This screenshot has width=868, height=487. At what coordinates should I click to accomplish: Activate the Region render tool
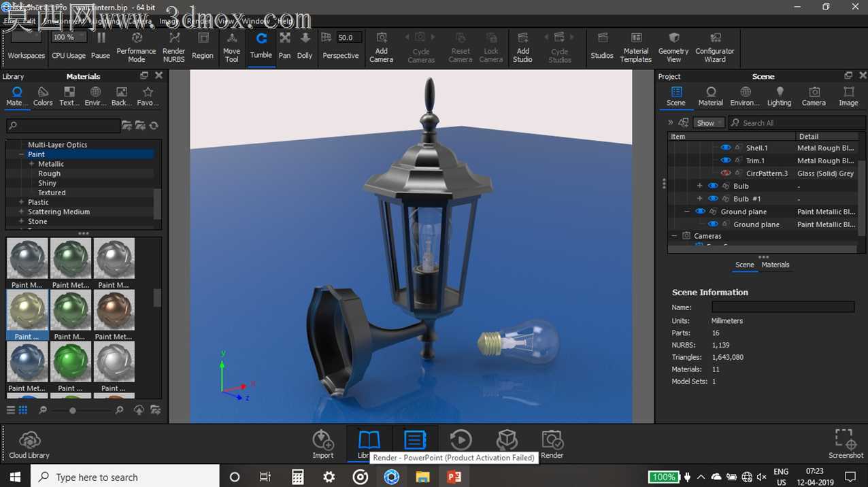pos(203,46)
